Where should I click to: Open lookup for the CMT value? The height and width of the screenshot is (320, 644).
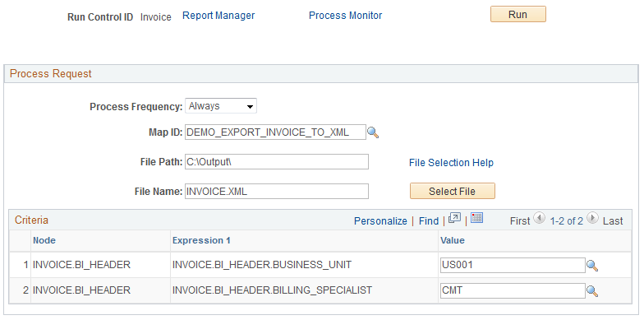coord(591,291)
